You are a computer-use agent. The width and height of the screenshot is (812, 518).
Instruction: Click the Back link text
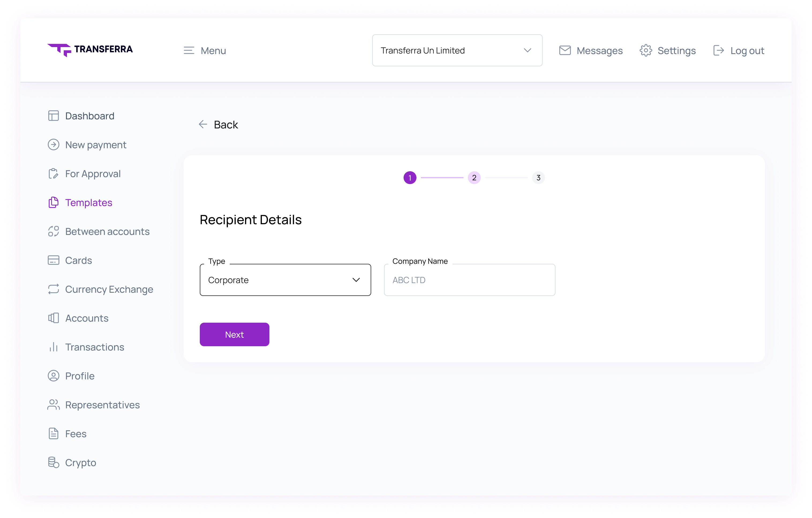point(226,125)
